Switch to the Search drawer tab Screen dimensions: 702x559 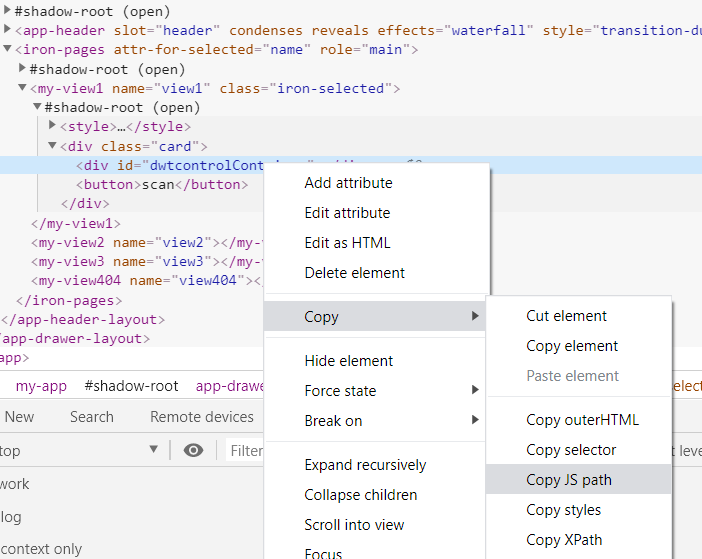(x=92, y=417)
